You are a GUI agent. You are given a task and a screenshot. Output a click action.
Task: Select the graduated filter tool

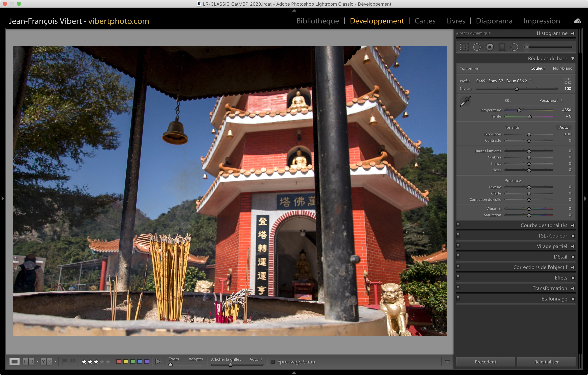(502, 47)
